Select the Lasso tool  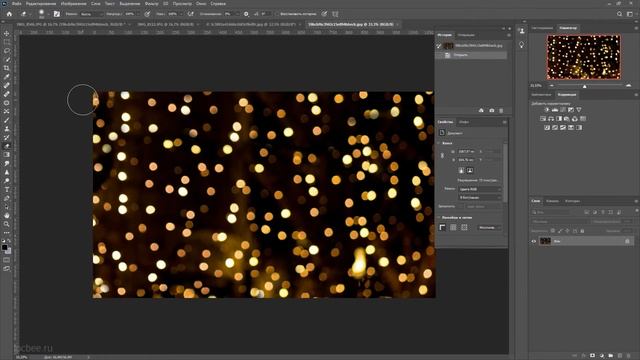point(7,51)
